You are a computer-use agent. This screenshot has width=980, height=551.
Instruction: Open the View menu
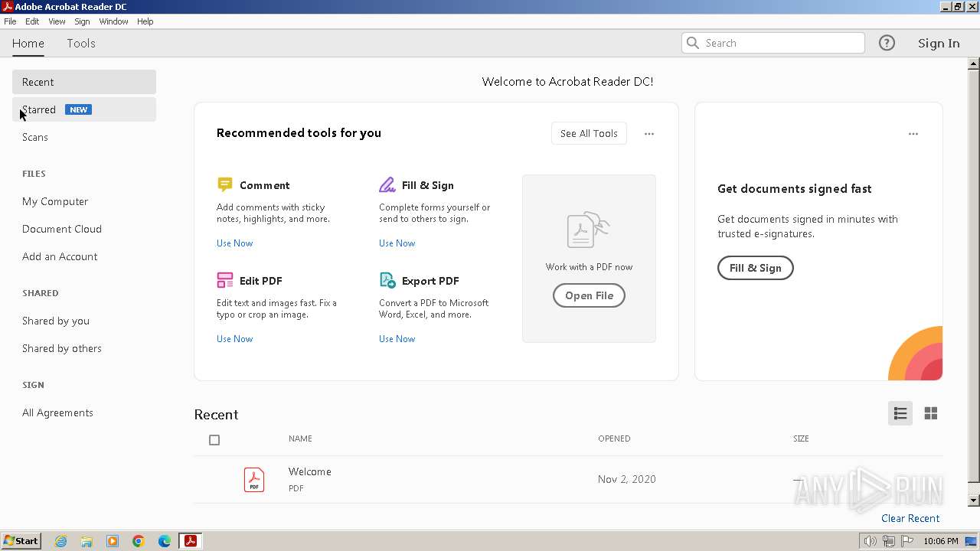coord(57,21)
